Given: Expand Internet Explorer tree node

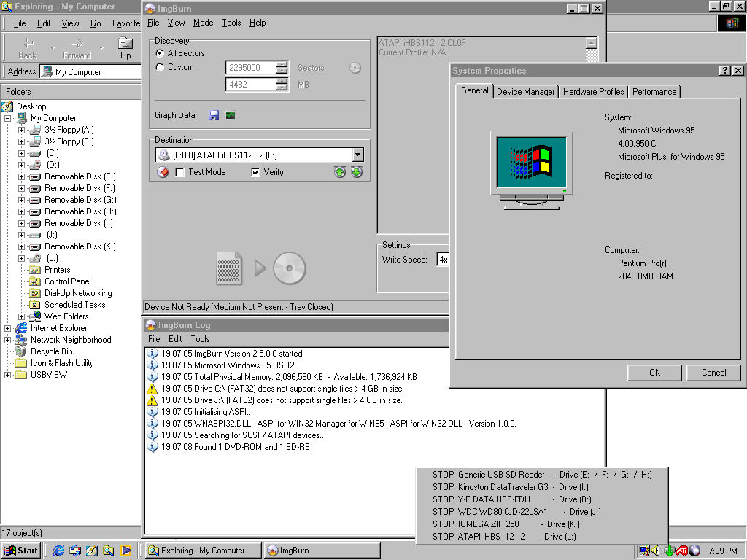Looking at the screenshot, I should click(7, 328).
